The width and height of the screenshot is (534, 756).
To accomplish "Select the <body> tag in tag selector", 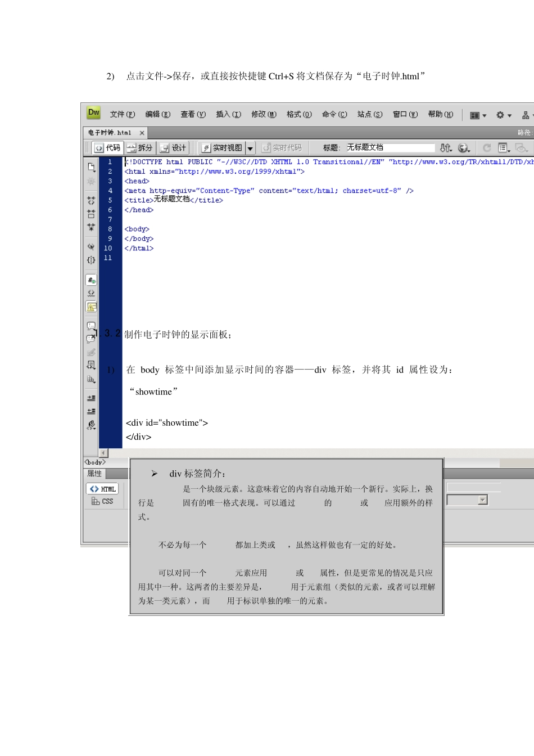I will point(95,462).
